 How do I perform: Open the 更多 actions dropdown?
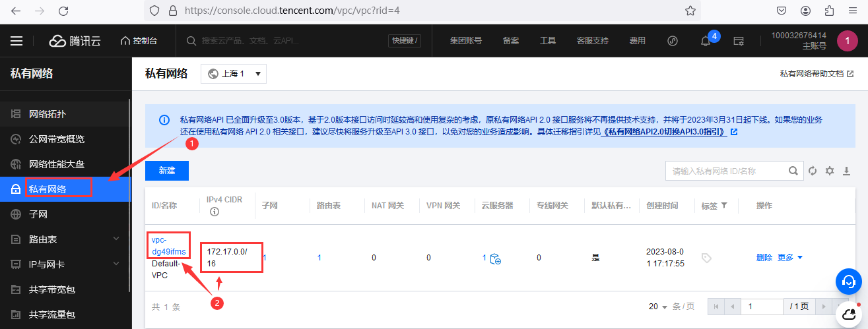tap(790, 258)
